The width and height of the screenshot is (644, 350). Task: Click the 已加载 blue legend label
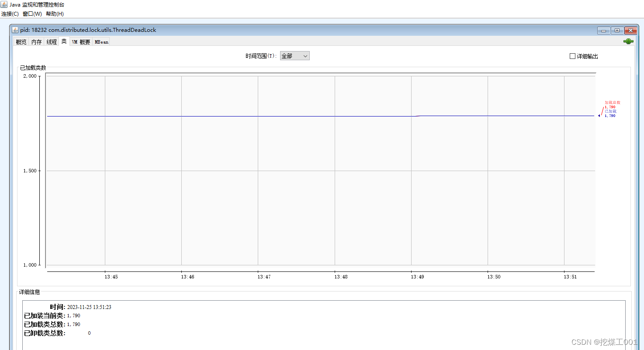click(x=610, y=111)
